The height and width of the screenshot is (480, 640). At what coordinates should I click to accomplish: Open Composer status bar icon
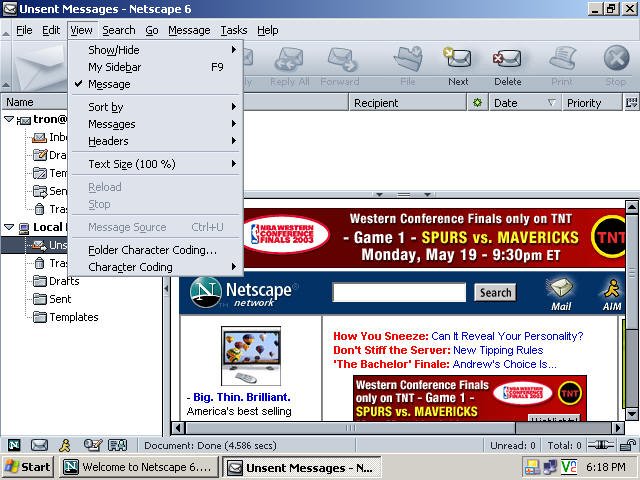93,445
